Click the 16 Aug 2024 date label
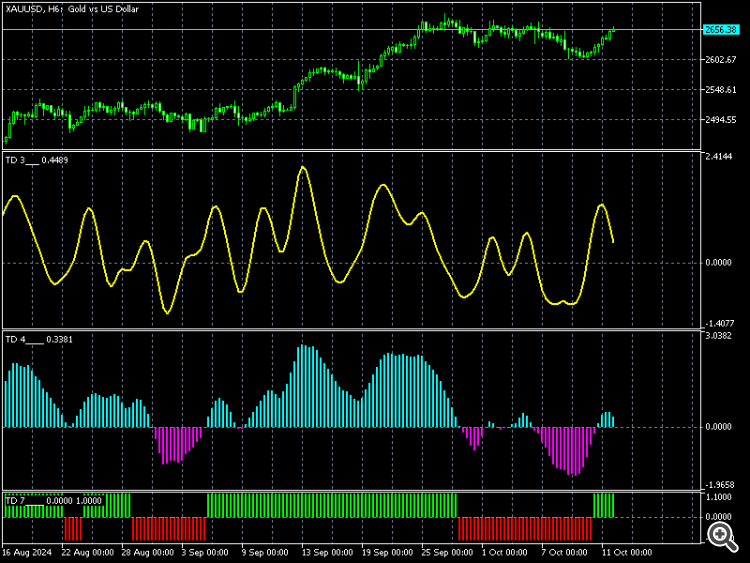 click(x=27, y=552)
